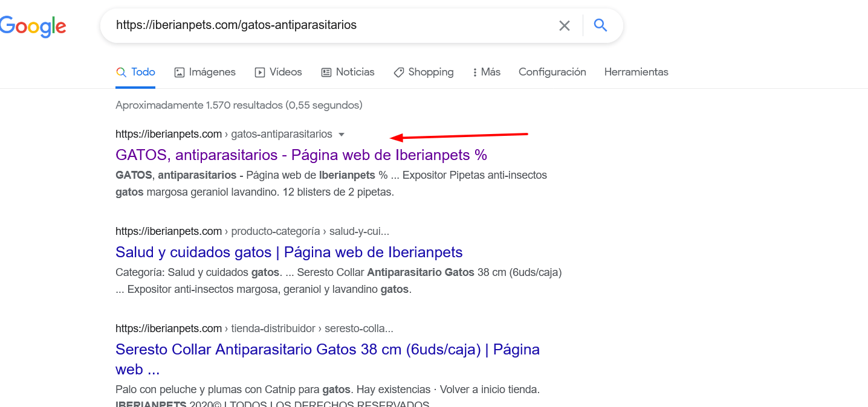Screen dimensions: 868x407
Task: Open the Noticias tab
Action: [x=348, y=72]
